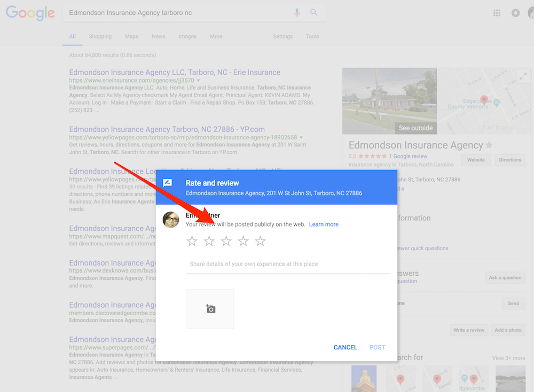
Task: Open the tower building thumbnail in related searches
Action: point(364,378)
